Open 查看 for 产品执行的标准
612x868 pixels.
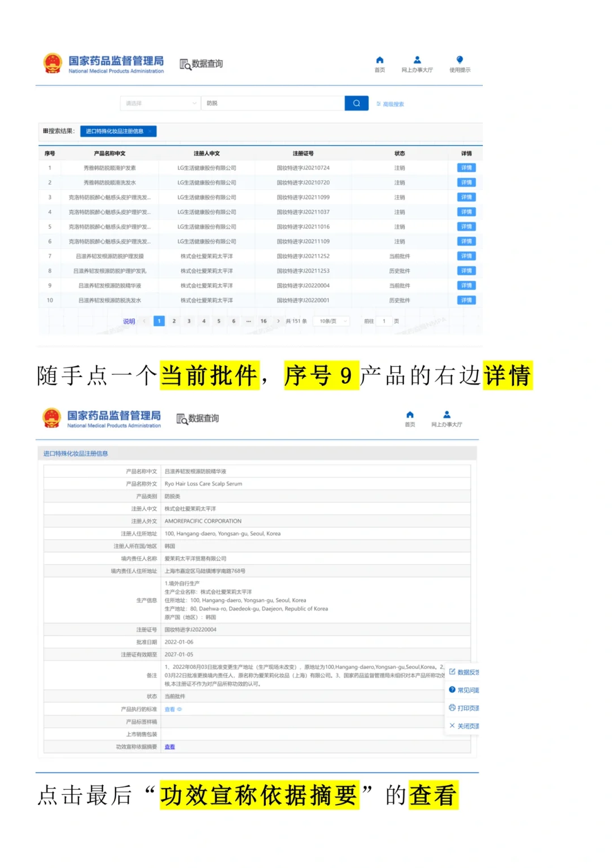(169, 709)
